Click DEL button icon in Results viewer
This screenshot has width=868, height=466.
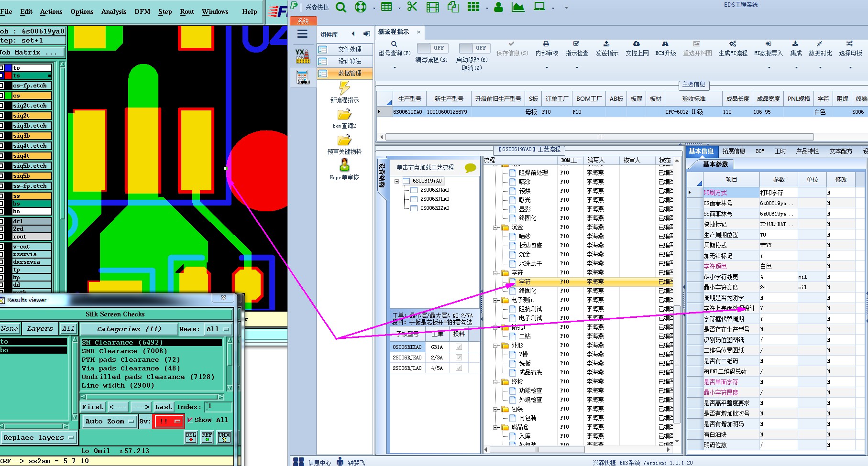click(x=191, y=437)
